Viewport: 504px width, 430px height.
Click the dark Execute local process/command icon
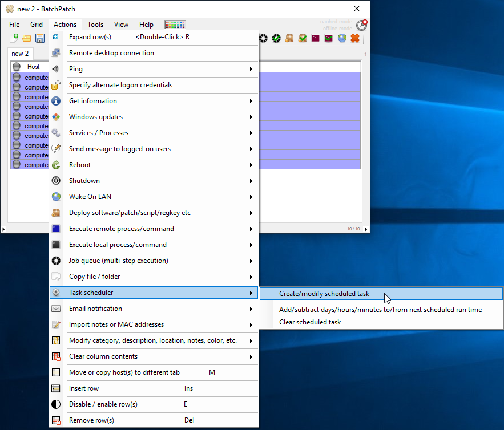pyautogui.click(x=56, y=245)
